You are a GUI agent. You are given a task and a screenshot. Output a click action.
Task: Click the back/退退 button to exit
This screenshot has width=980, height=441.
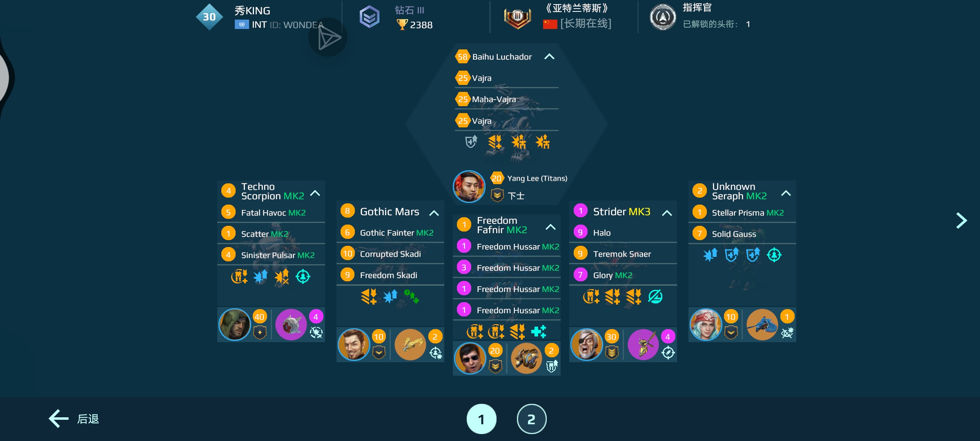75,419
